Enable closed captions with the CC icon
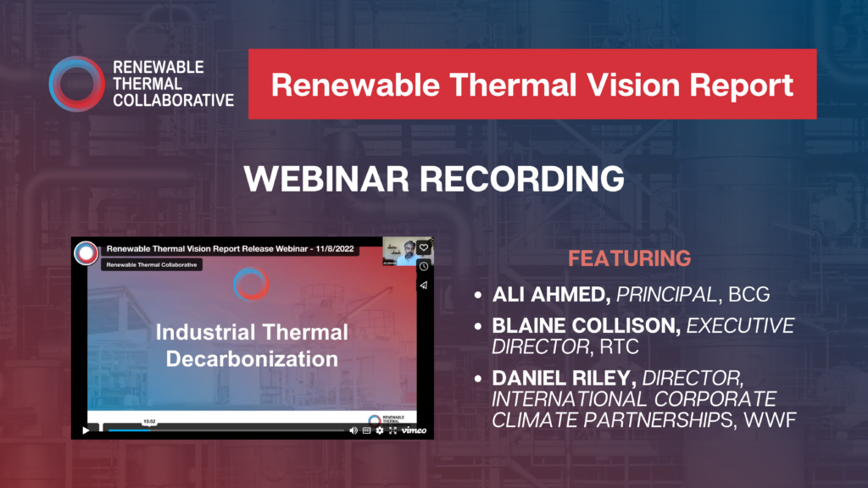Screen dimensions: 868x488 [365, 430]
